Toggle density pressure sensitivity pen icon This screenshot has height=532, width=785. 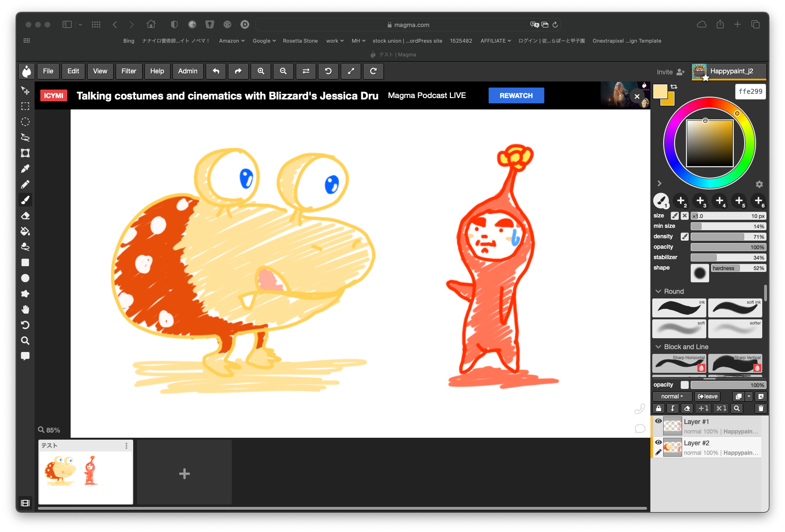[x=685, y=236]
